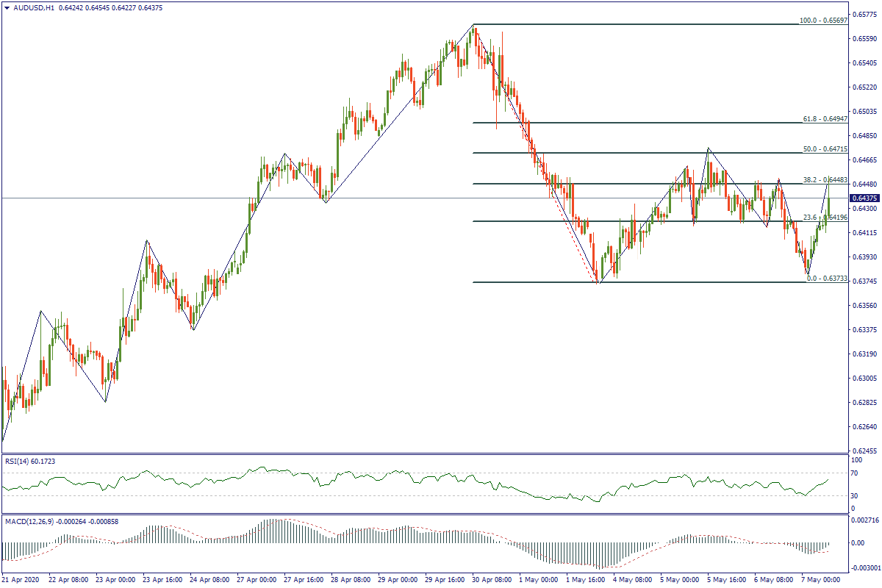Screen dimensions: 882x588
Task: Click the 38.2 Fibonacci retracement label
Action: click(824, 179)
